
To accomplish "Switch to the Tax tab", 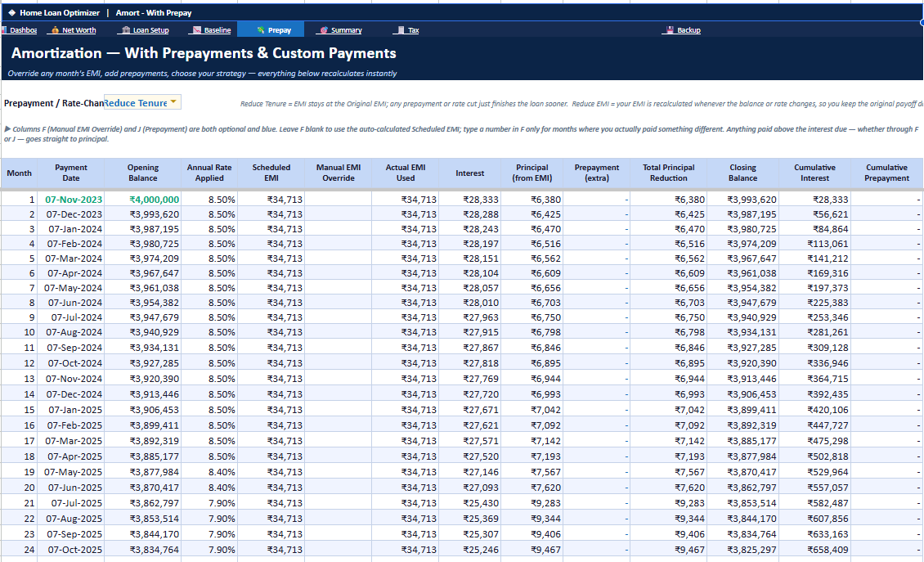I will tap(408, 30).
